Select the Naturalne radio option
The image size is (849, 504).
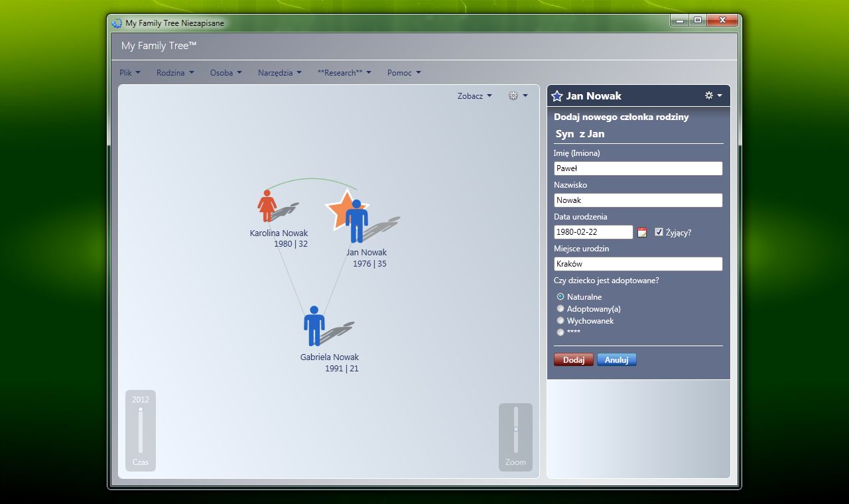pyautogui.click(x=560, y=296)
